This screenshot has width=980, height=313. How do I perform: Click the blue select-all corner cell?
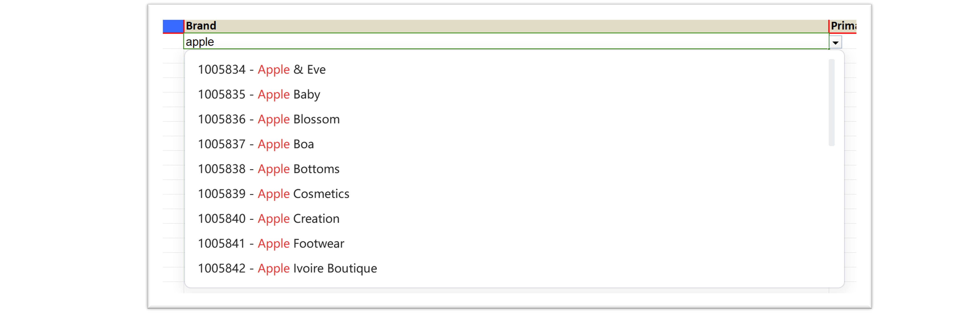coord(173,26)
